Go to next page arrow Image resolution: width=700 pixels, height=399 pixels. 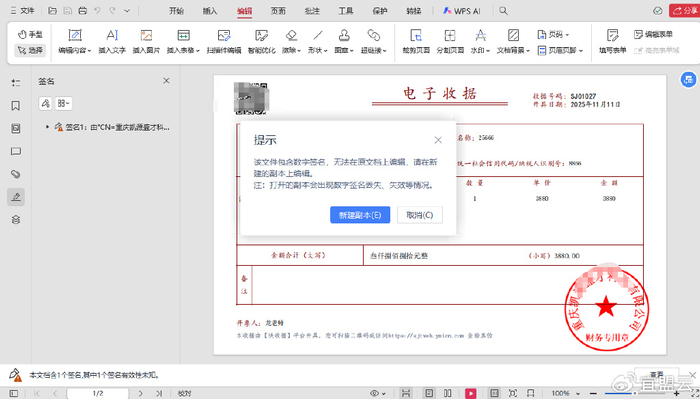(x=140, y=393)
